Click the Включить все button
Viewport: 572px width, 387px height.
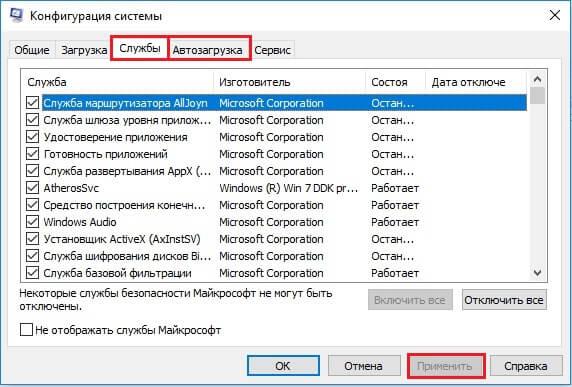[x=410, y=300]
